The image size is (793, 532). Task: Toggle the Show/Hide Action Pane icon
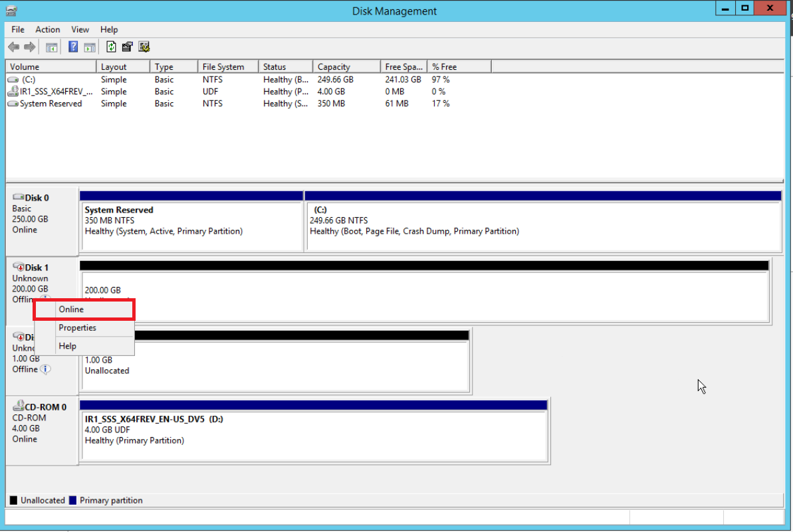click(x=90, y=47)
